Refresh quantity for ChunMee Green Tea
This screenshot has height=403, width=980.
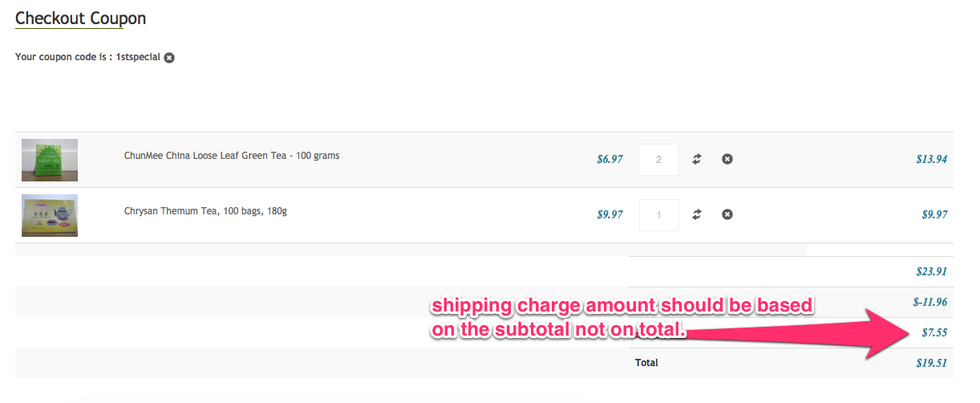697,159
